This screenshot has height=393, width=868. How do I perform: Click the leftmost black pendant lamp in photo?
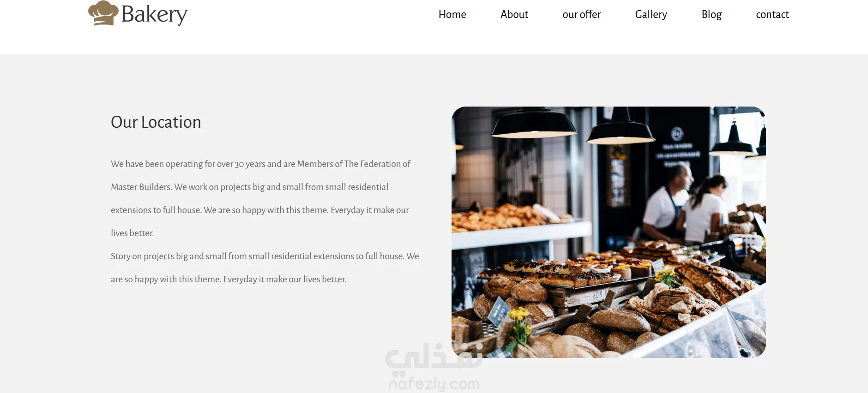click(x=534, y=123)
